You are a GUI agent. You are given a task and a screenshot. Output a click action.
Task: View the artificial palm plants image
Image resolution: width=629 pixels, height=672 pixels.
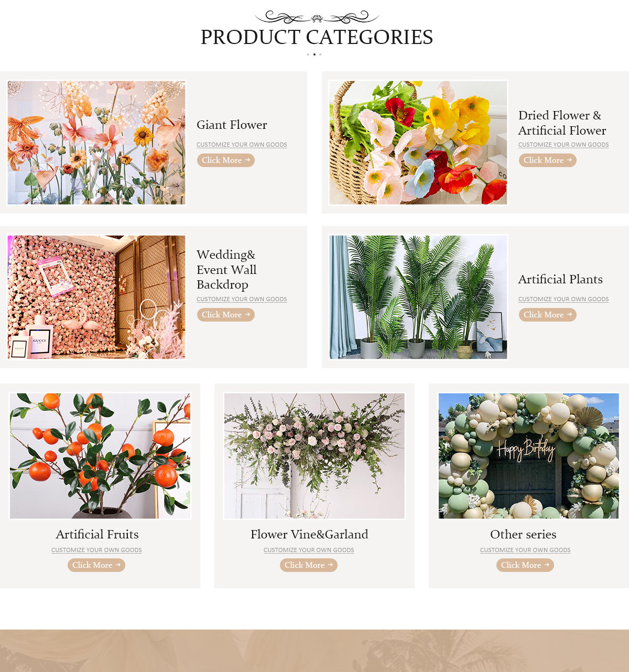(x=418, y=297)
